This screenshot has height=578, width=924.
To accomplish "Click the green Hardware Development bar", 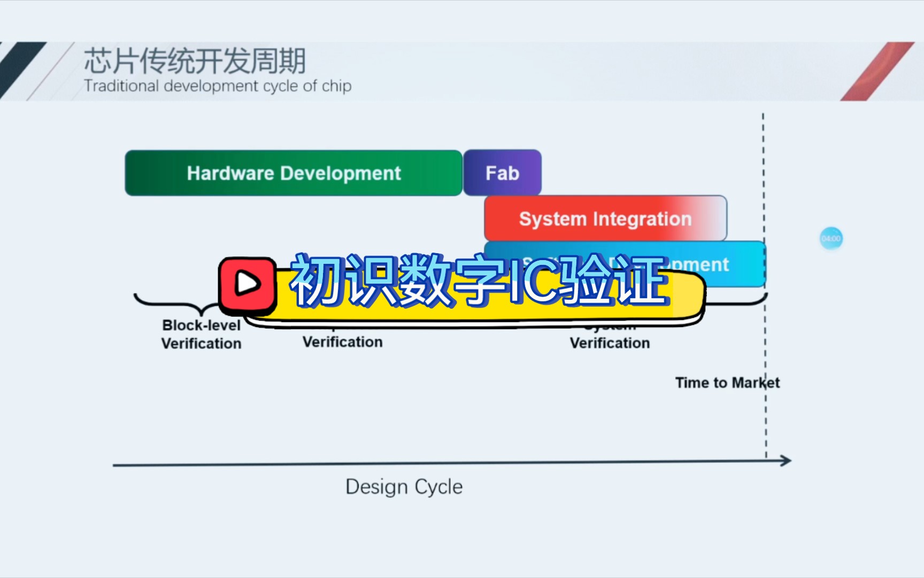I will pos(294,172).
